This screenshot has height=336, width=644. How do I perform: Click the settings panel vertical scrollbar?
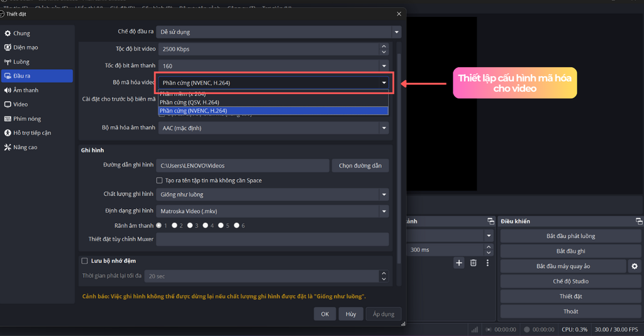pyautogui.click(x=399, y=158)
